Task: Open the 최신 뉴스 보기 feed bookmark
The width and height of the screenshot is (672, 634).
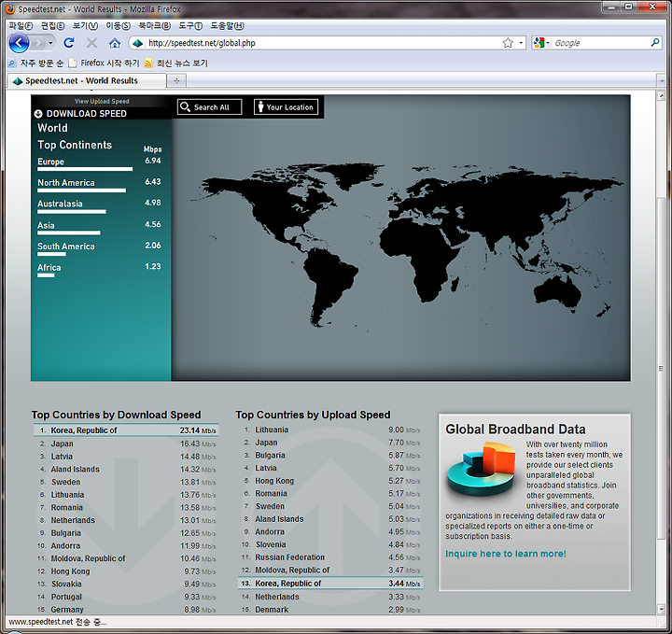Action: (x=176, y=63)
